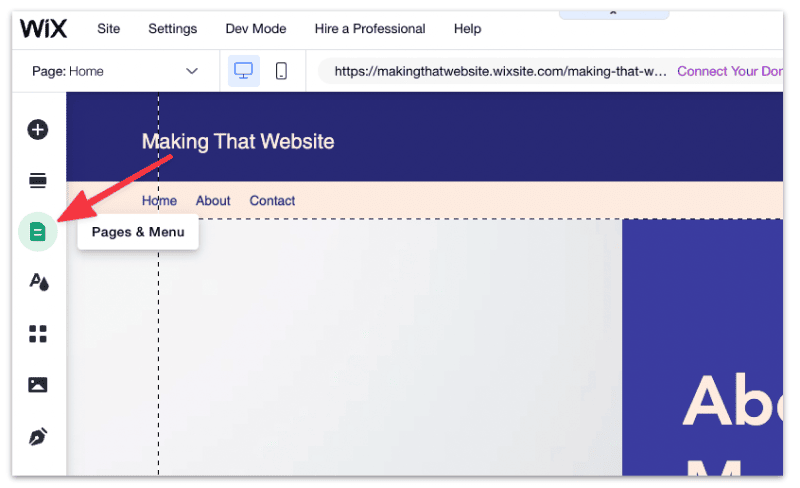Click the Pages & Menu tooltip label

[x=138, y=232]
